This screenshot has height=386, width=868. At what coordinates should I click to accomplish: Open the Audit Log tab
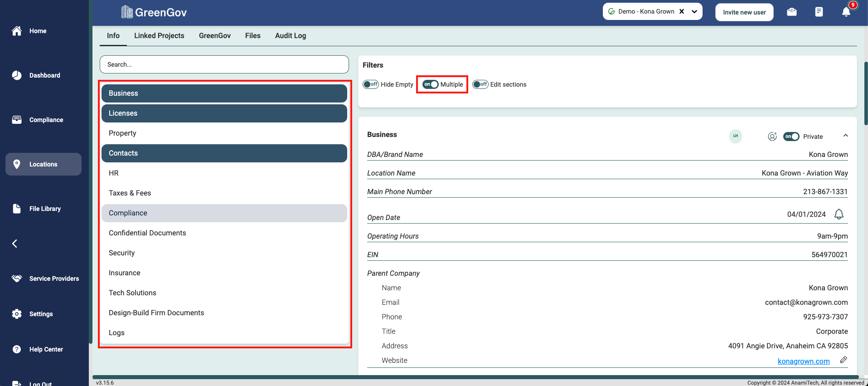(x=290, y=36)
